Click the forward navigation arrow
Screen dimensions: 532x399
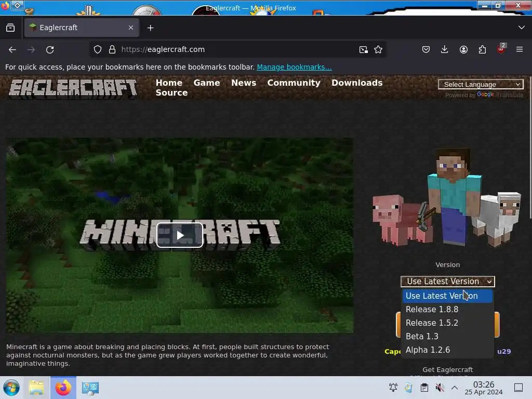(x=31, y=49)
